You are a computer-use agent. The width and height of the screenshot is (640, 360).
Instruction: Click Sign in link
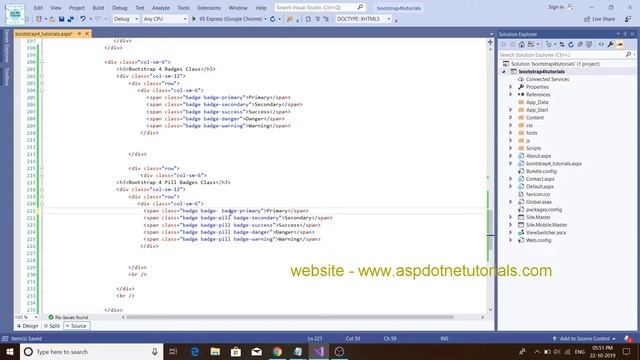[556, 7]
